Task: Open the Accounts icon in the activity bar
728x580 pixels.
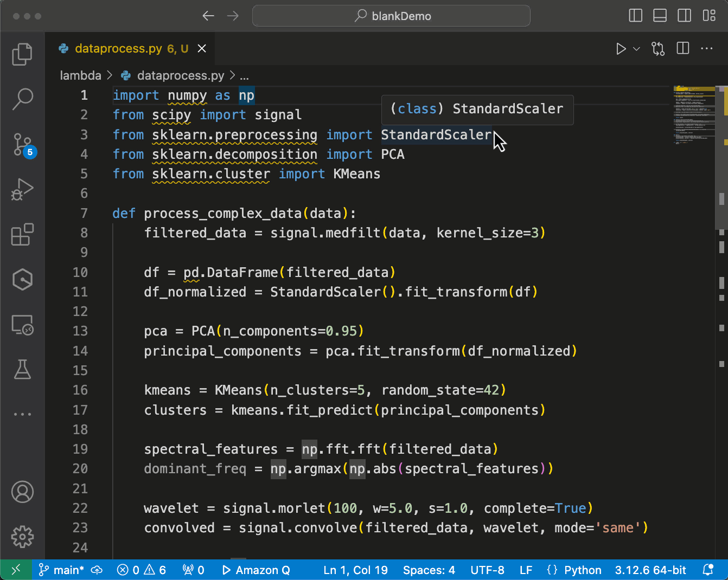Action: (x=22, y=492)
